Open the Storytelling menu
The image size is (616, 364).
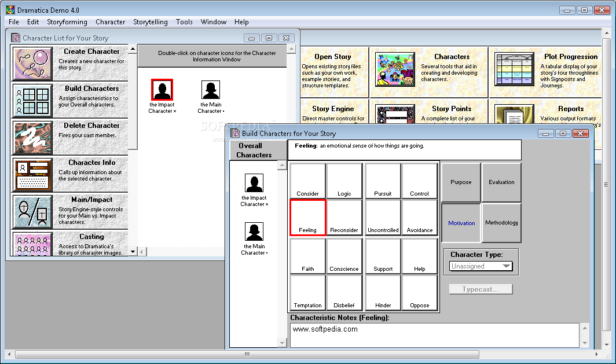[151, 22]
